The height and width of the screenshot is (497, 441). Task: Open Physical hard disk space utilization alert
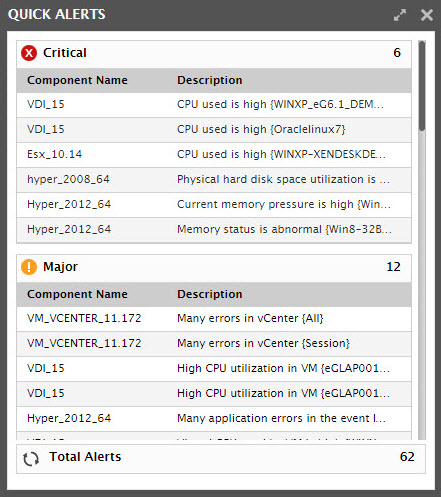[283, 179]
